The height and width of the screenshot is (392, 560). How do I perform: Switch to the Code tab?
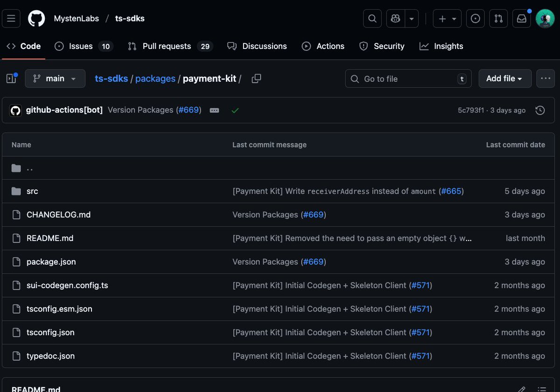[x=23, y=46]
